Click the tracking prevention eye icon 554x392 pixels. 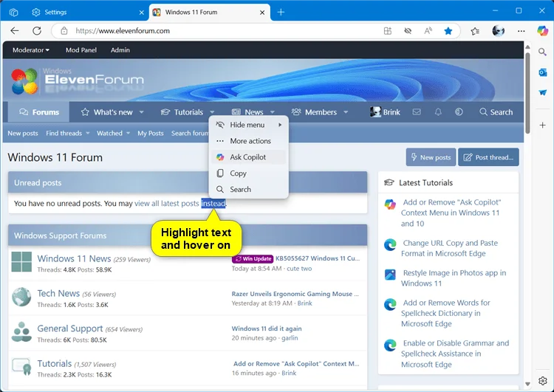pyautogui.click(x=408, y=31)
